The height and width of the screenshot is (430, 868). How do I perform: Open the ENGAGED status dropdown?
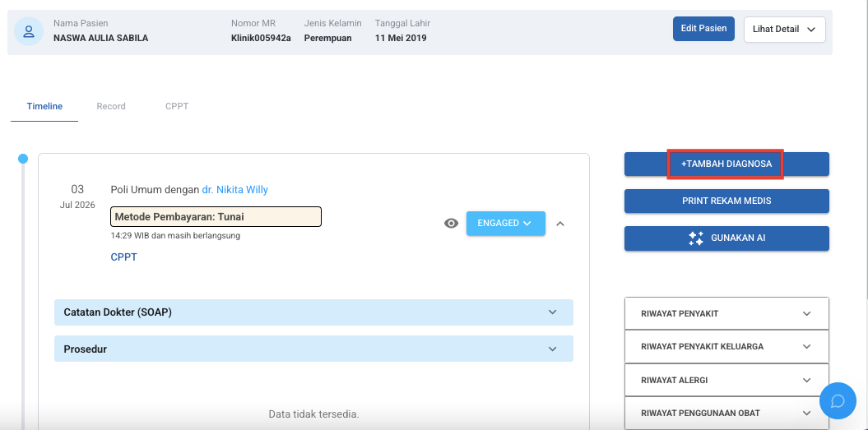point(505,223)
